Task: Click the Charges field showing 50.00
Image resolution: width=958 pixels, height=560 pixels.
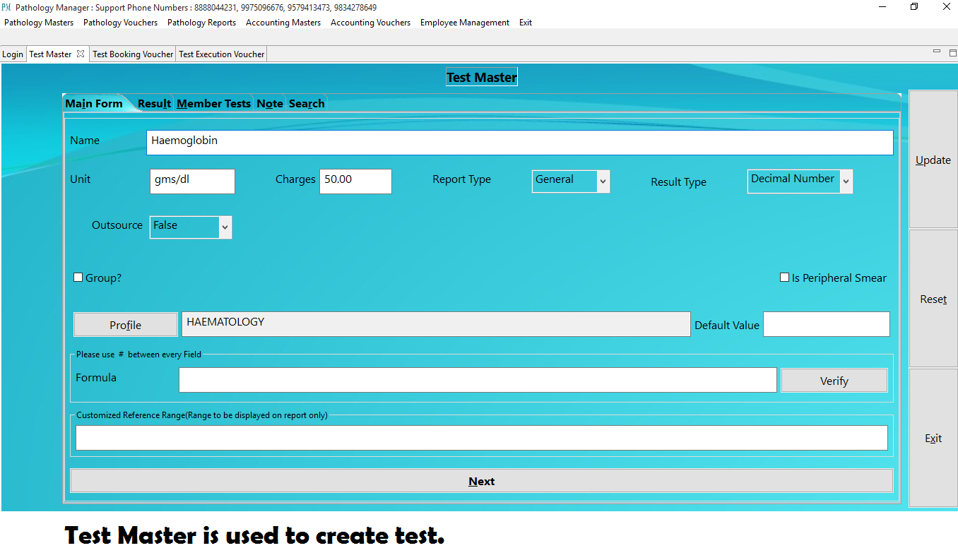Action: click(x=355, y=181)
